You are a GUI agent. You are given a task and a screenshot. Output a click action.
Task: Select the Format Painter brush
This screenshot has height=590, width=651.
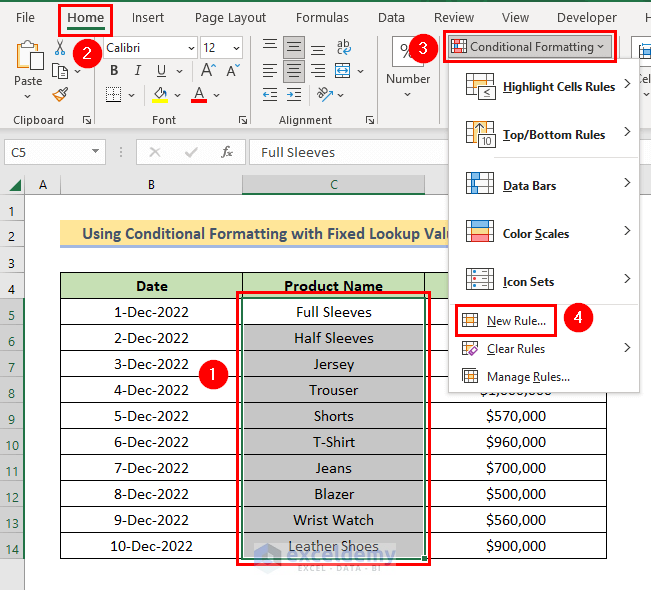61,94
